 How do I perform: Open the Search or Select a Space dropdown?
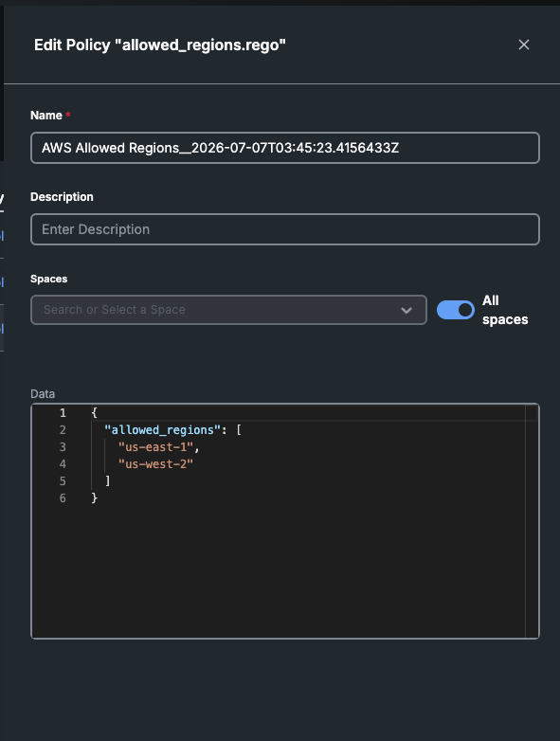coord(228,310)
